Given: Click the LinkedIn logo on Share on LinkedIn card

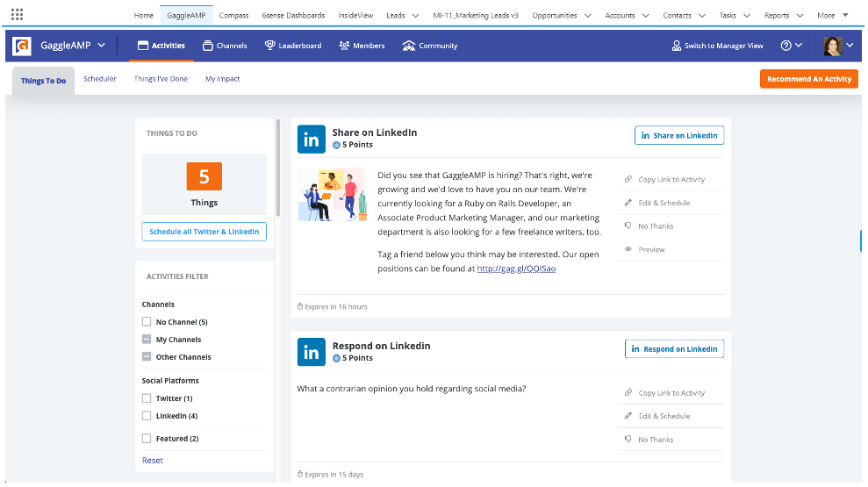Looking at the screenshot, I should click(311, 140).
